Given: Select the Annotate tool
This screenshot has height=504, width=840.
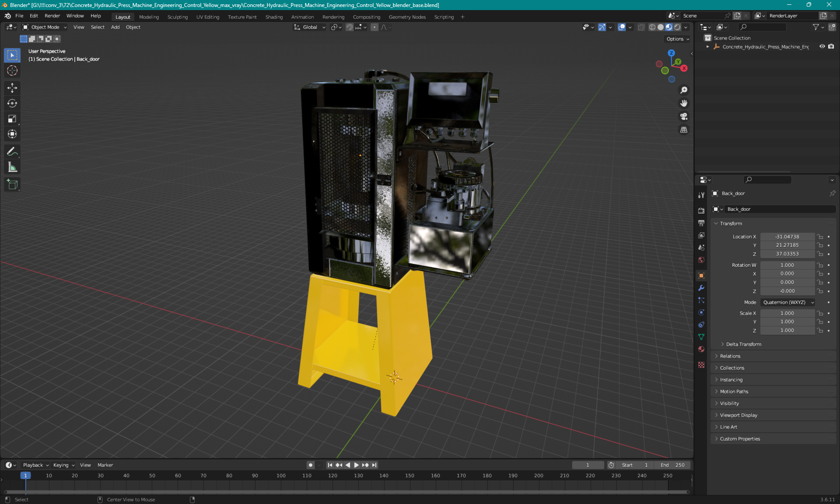Looking at the screenshot, I should pyautogui.click(x=12, y=152).
